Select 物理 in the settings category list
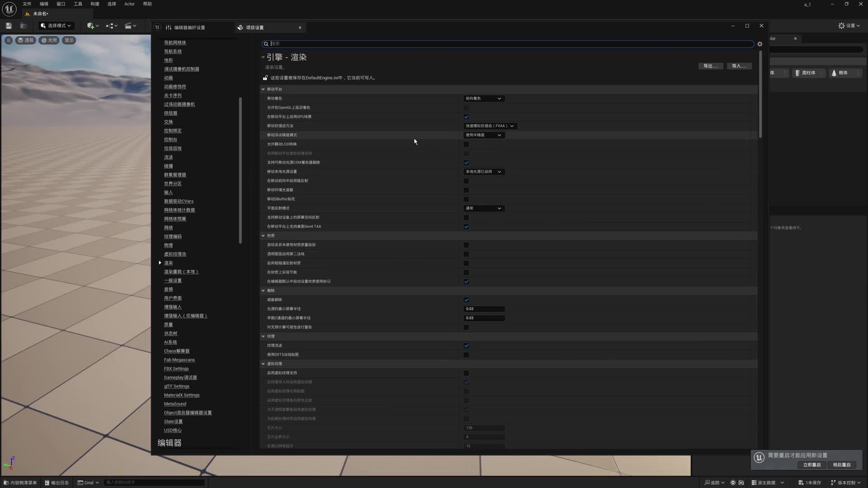868x488 pixels. pyautogui.click(x=168, y=245)
